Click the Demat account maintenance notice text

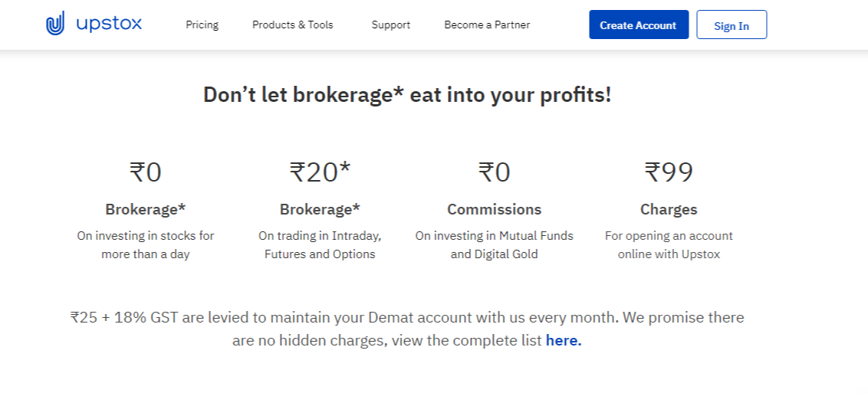click(407, 329)
